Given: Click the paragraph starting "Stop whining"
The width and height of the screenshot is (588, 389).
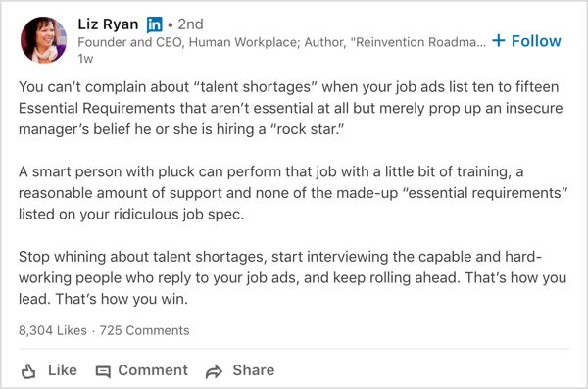Looking at the screenshot, I should click(x=292, y=277).
